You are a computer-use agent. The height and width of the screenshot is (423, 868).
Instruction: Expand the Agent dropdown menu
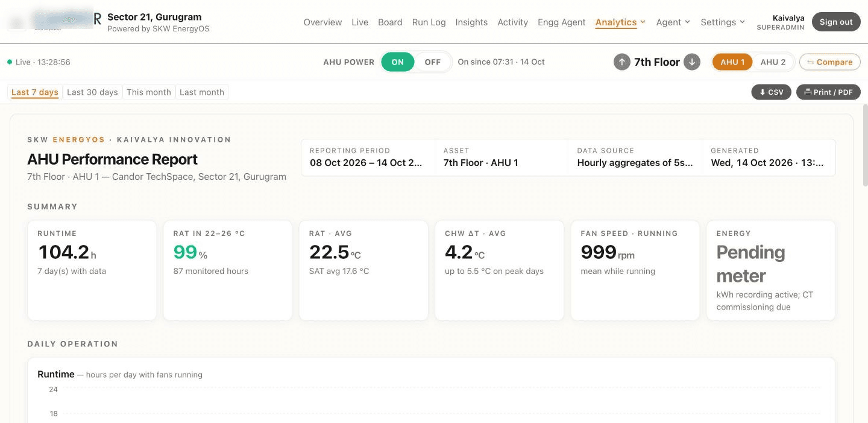[673, 22]
